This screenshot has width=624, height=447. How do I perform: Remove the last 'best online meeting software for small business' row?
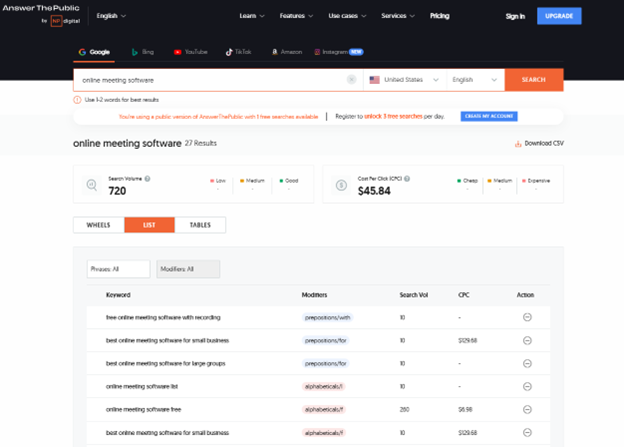click(527, 432)
